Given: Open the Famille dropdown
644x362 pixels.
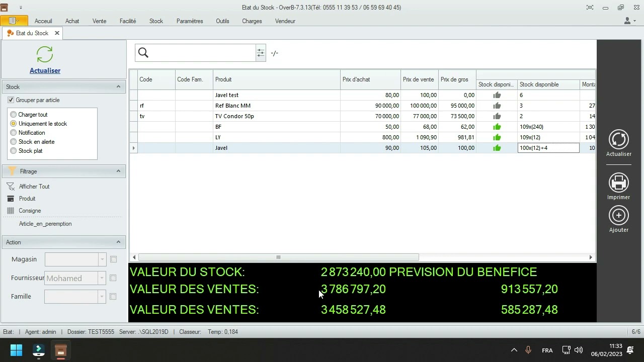Looking at the screenshot, I should [102, 297].
